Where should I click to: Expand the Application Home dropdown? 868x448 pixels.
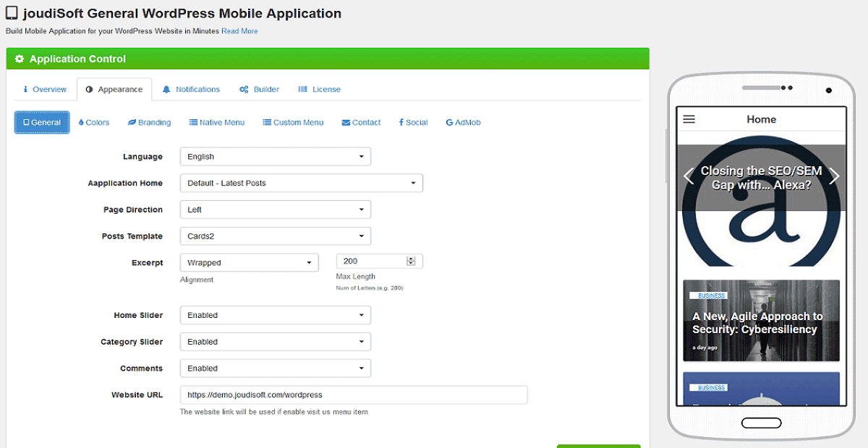tap(301, 184)
